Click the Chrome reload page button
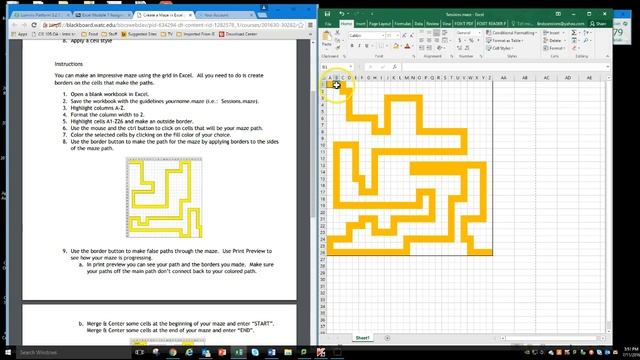This screenshot has height=360, width=640. [x=34, y=25]
